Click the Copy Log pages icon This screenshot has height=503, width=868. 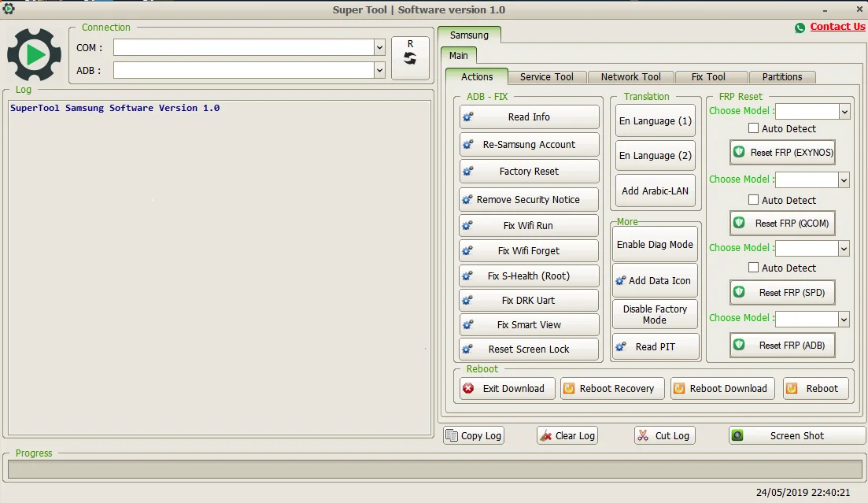click(452, 435)
